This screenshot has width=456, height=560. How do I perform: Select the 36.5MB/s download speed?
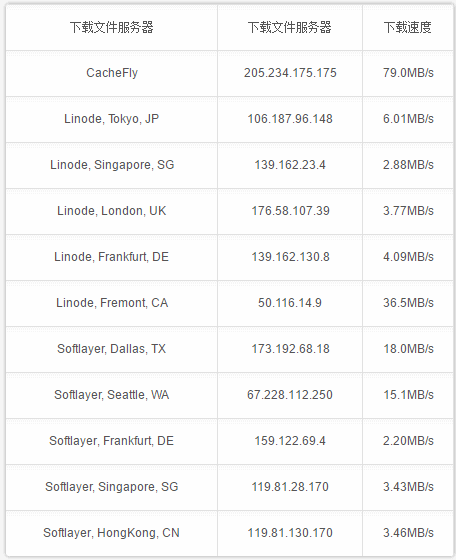click(408, 303)
